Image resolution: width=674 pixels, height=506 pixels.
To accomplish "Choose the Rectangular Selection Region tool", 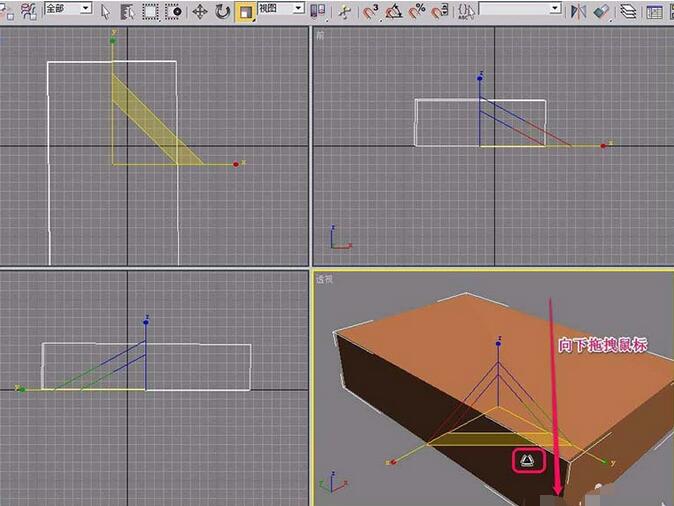I will pos(150,11).
